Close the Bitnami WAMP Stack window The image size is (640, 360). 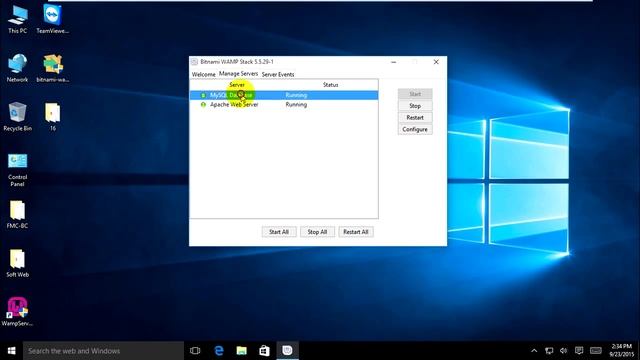(436, 62)
